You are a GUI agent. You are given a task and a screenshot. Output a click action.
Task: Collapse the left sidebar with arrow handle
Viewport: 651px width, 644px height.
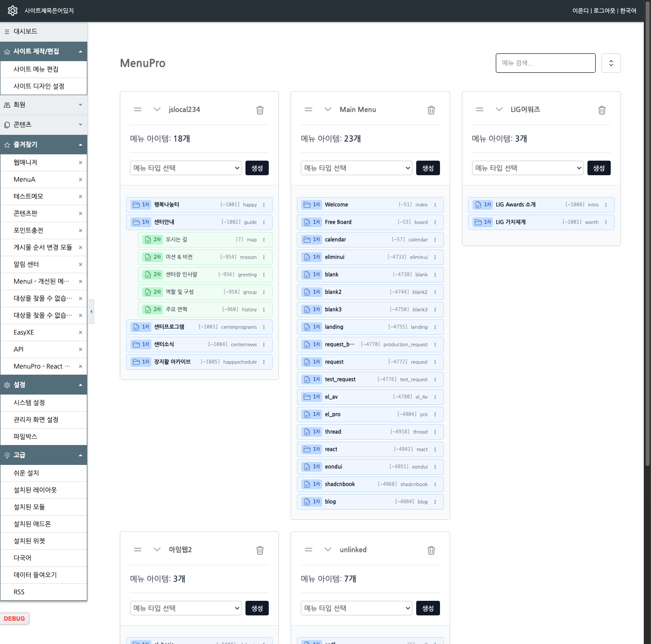tap(91, 312)
